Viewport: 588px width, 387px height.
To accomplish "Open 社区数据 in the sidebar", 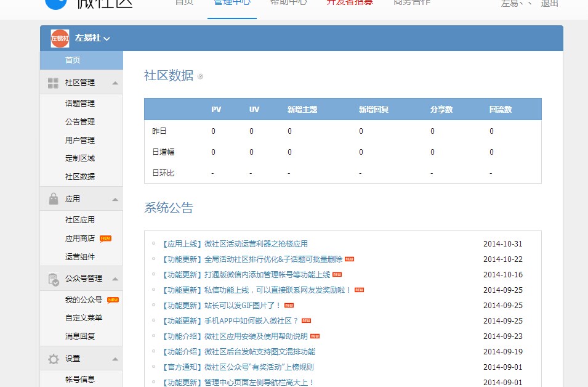I will click(80, 176).
